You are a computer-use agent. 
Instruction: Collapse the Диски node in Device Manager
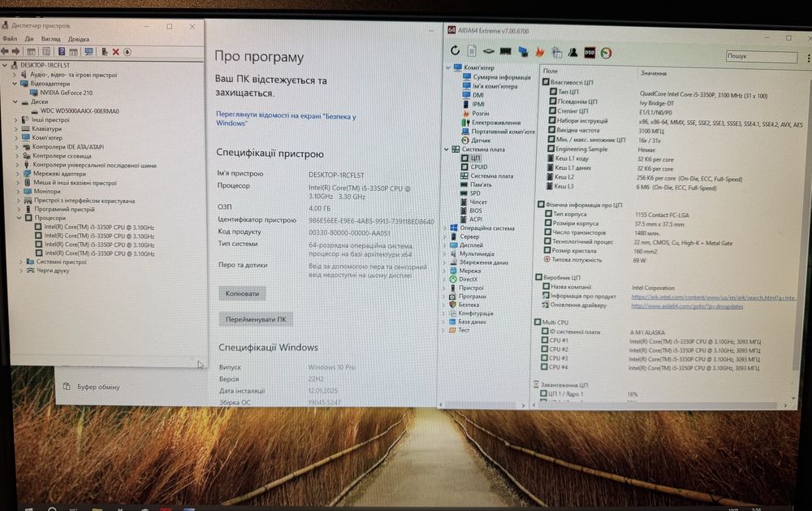pyautogui.click(x=15, y=102)
